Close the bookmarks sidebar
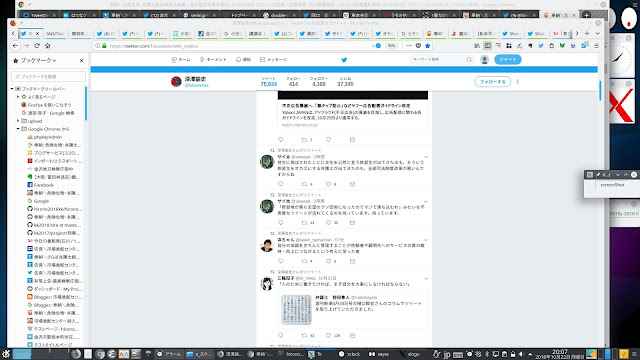This screenshot has width=640, height=360. coord(82,60)
